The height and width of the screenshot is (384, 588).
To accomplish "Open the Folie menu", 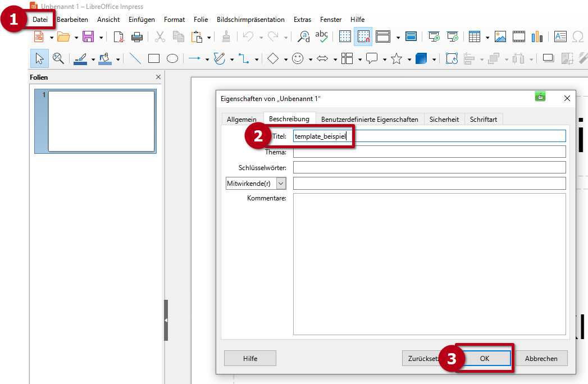I will coord(200,20).
